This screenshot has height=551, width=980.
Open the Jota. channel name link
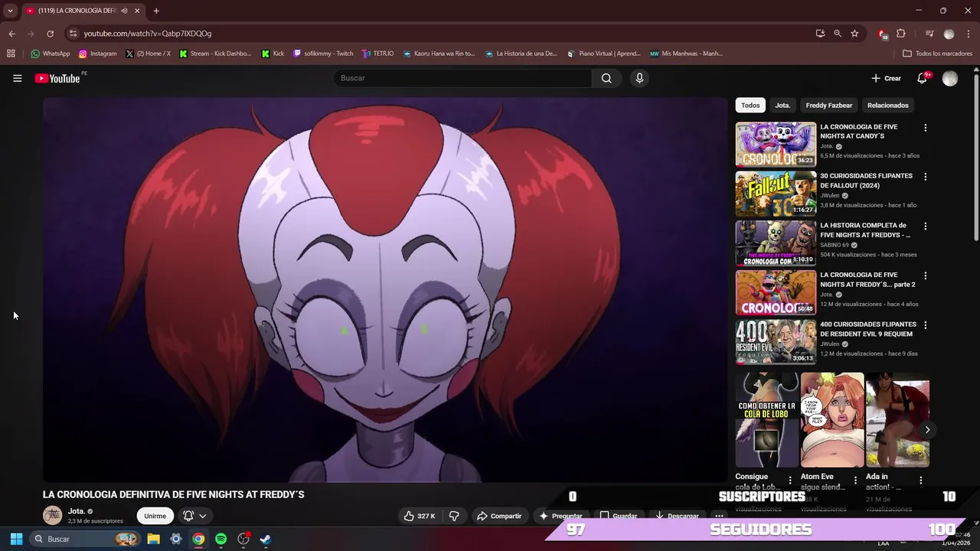tap(76, 511)
